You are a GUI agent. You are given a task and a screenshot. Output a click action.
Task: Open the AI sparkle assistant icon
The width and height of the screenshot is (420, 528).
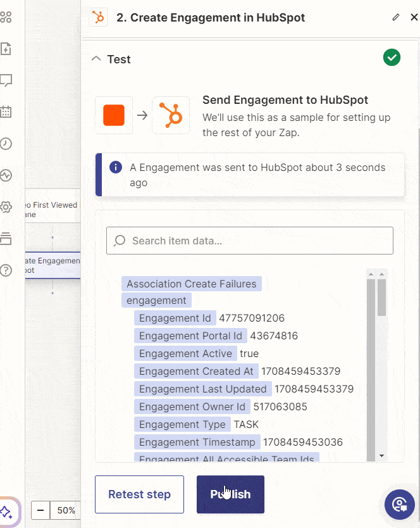click(x=7, y=512)
